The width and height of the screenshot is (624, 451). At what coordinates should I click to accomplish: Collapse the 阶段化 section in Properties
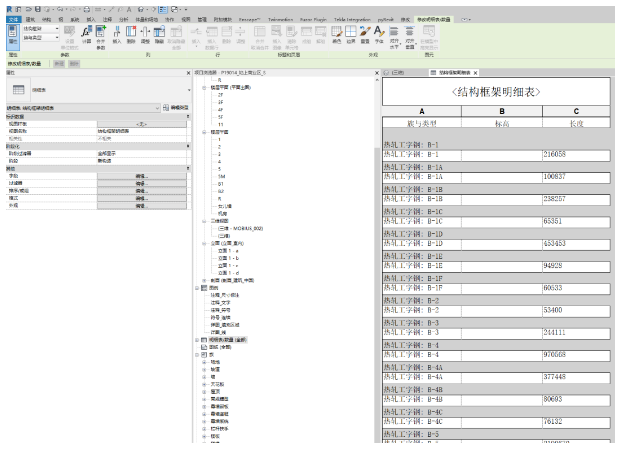[188, 146]
